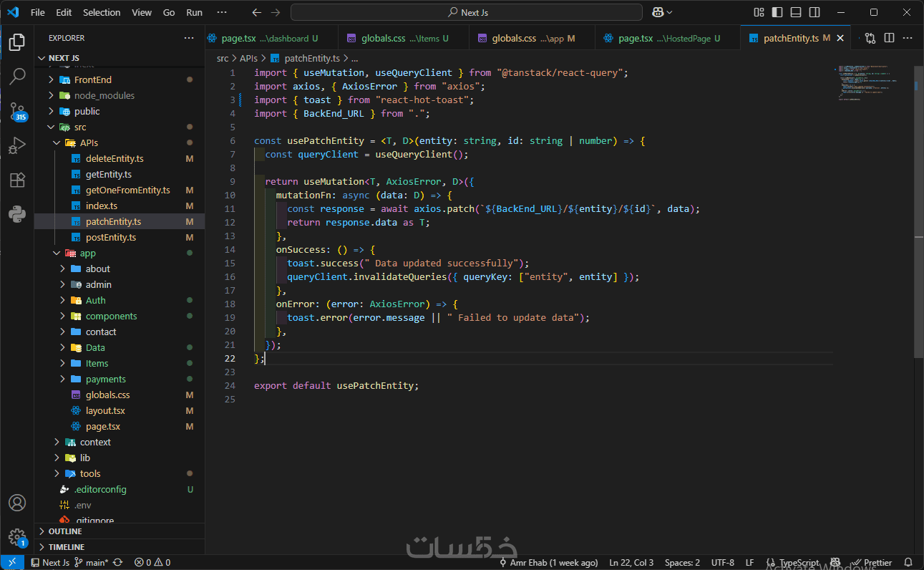
Task: Open the Edit menu
Action: pos(64,12)
